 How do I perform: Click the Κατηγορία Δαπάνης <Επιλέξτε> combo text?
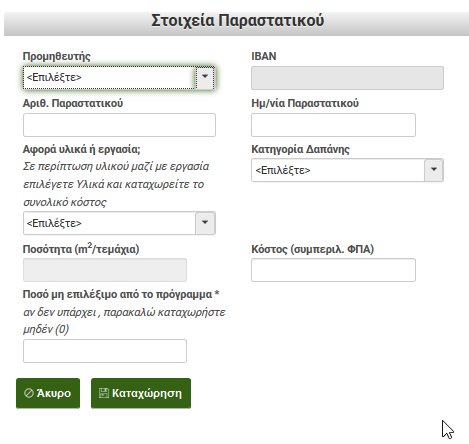pos(283,170)
